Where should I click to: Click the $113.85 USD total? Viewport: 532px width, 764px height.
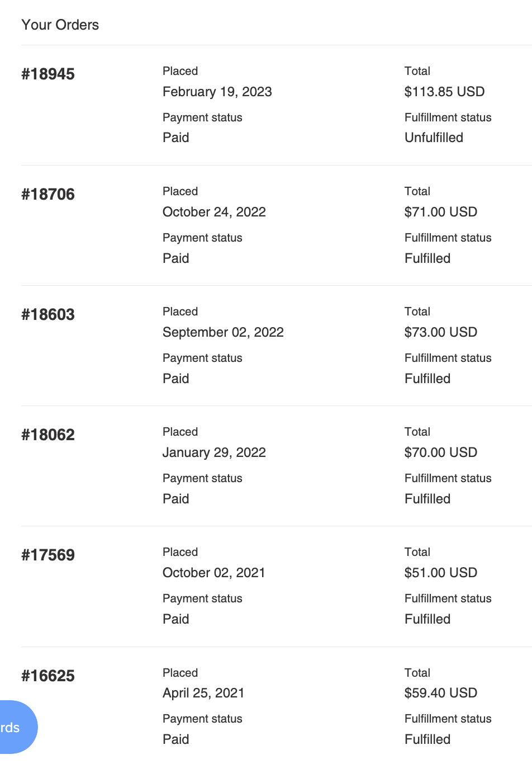(x=444, y=92)
